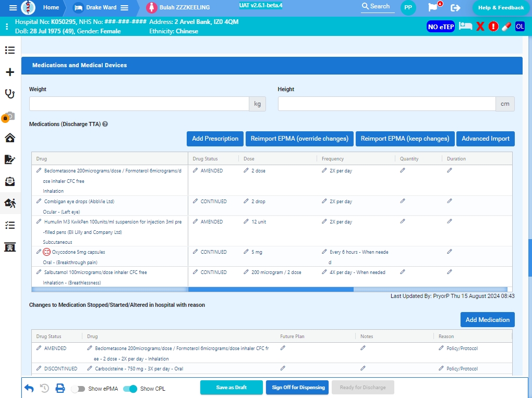Expand the Drake Ward menu lines
532x398 pixels.
click(125, 7)
